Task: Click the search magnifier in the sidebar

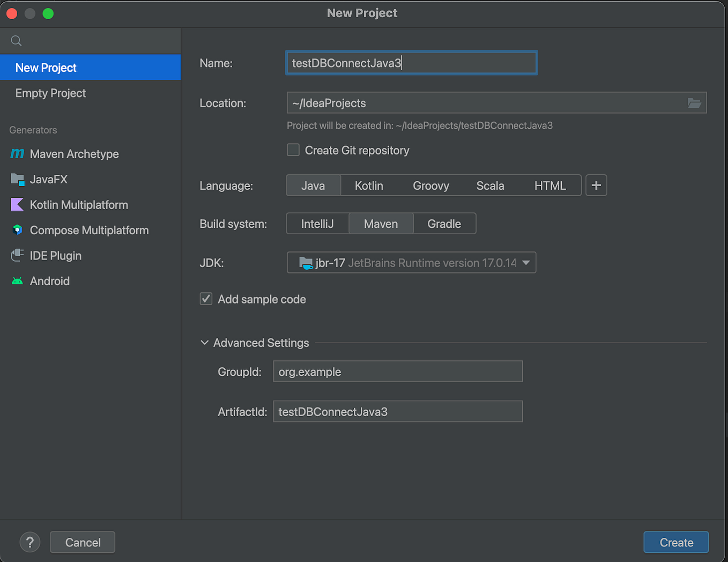Action: [16, 40]
